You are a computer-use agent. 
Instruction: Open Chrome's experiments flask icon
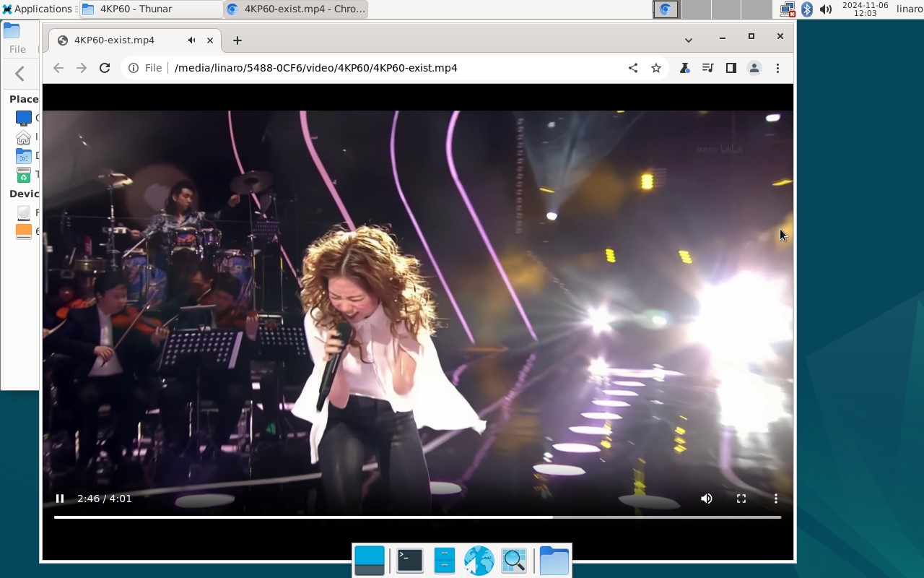pyautogui.click(x=684, y=67)
